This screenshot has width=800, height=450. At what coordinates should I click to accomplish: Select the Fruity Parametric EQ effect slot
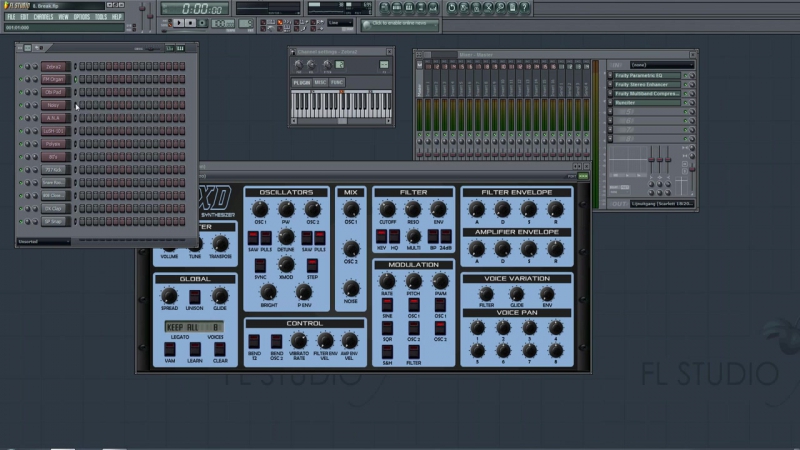[646, 76]
